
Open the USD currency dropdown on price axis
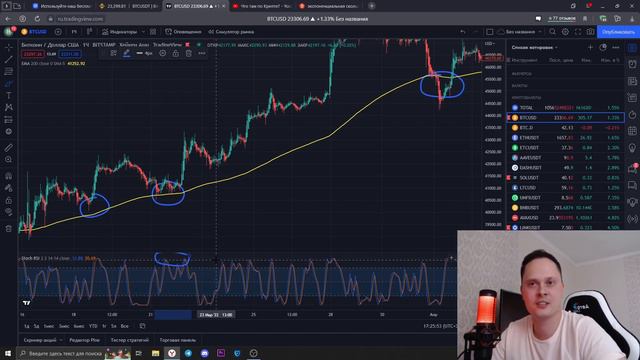[489, 43]
